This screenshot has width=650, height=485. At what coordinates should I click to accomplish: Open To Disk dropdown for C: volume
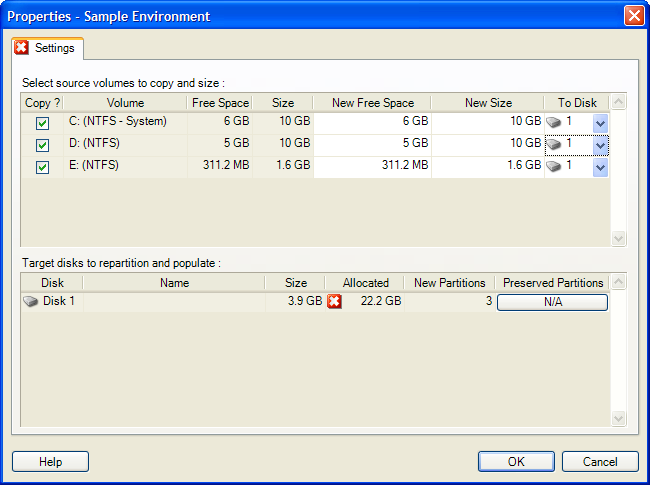pyautogui.click(x=600, y=122)
